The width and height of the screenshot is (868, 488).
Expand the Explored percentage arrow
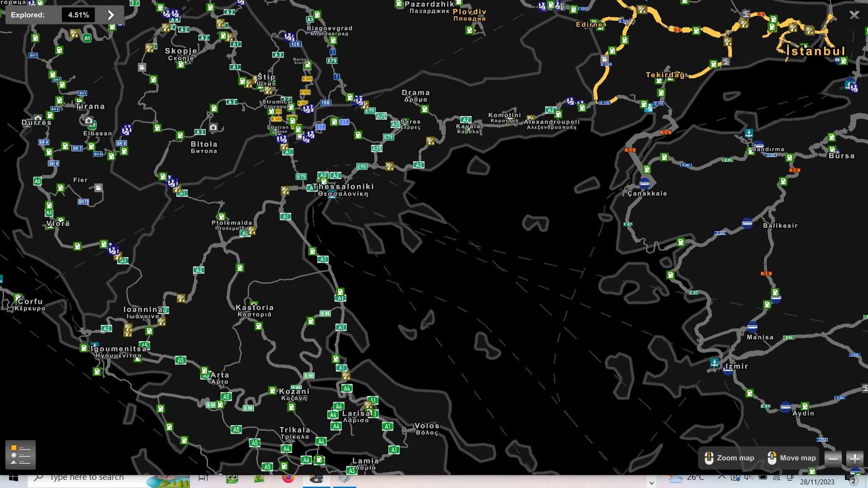[x=111, y=15]
